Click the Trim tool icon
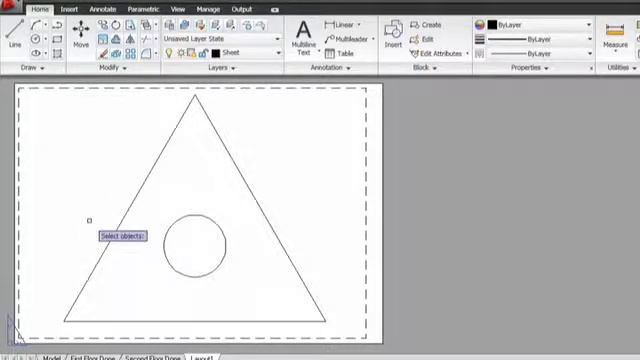640x360 pixels. click(145, 39)
